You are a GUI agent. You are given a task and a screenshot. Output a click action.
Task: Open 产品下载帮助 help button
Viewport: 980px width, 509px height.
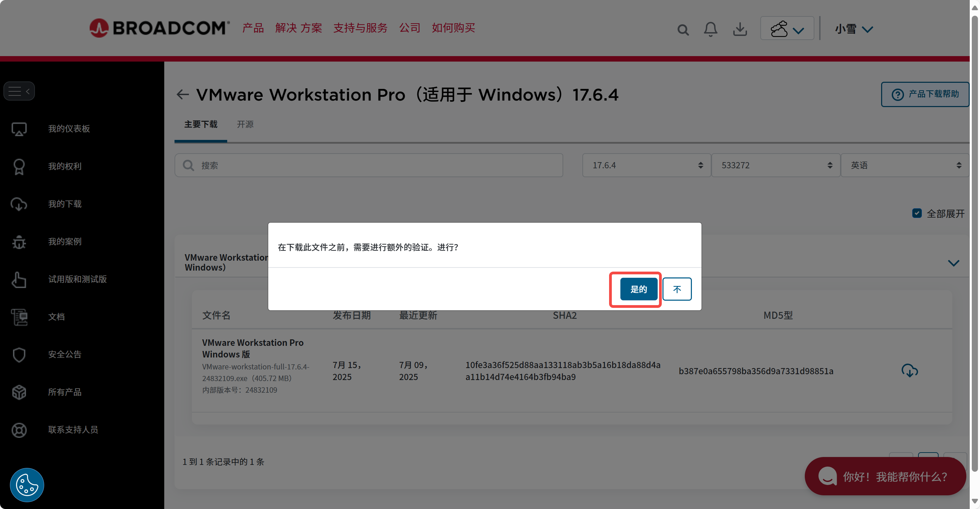pyautogui.click(x=925, y=94)
